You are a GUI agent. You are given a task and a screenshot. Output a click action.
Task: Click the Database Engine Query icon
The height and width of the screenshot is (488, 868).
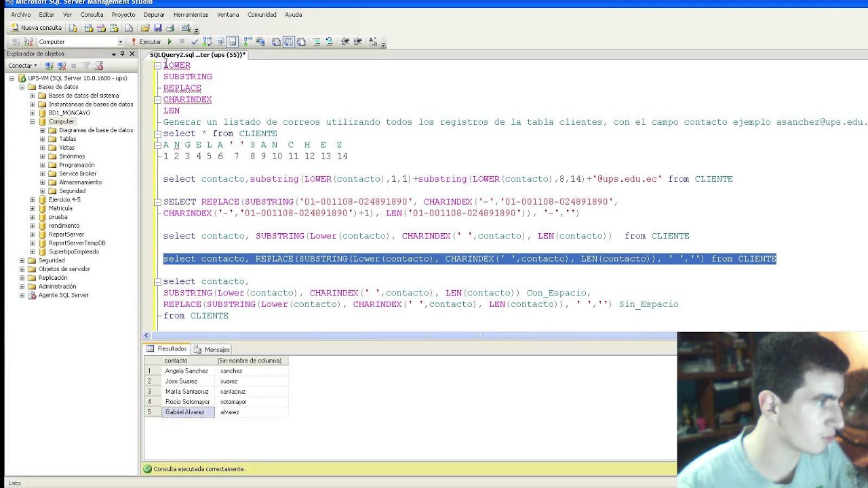click(x=73, y=28)
